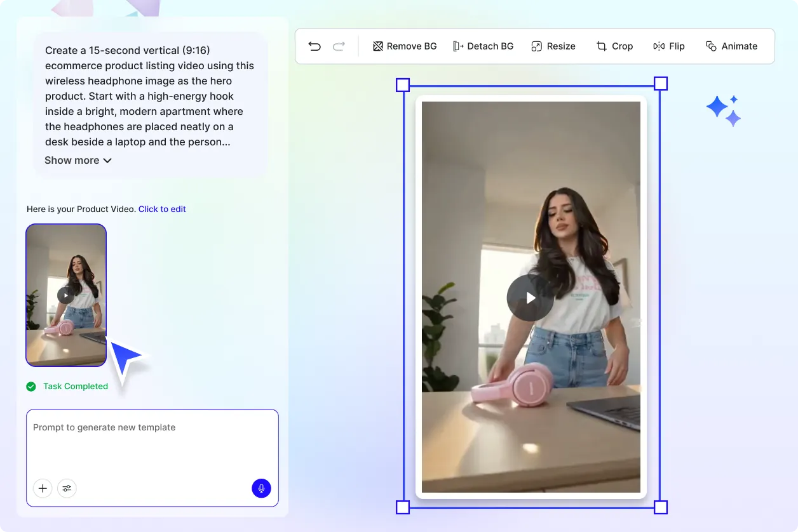Click the top-right selection handle
The image size is (798, 532).
(x=661, y=84)
